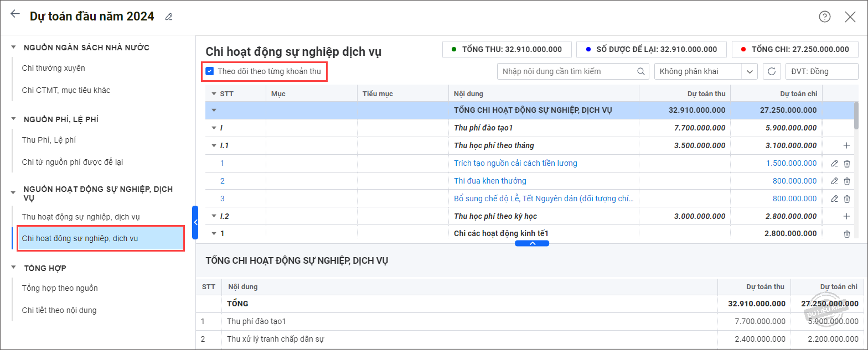The height and width of the screenshot is (350, 868).
Task: Add item under Thu học phí theo tháng
Action: click(846, 145)
